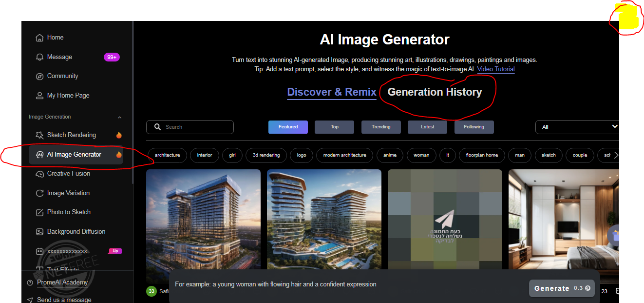Open the Video Tutorial link

coord(496,69)
